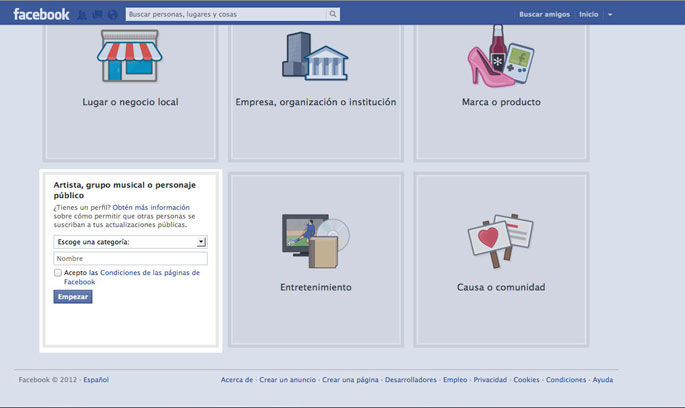
Task: Select the high heel Marca o producto icon
Action: point(501,55)
